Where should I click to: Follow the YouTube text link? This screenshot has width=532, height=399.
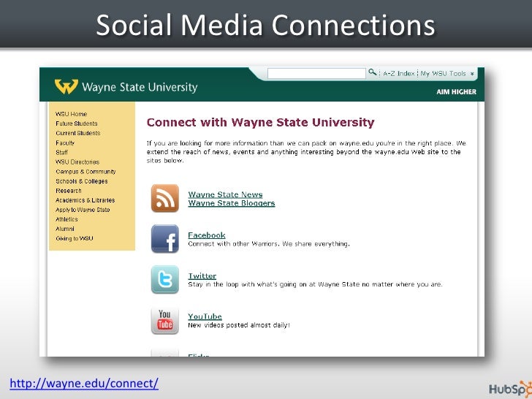coord(205,316)
